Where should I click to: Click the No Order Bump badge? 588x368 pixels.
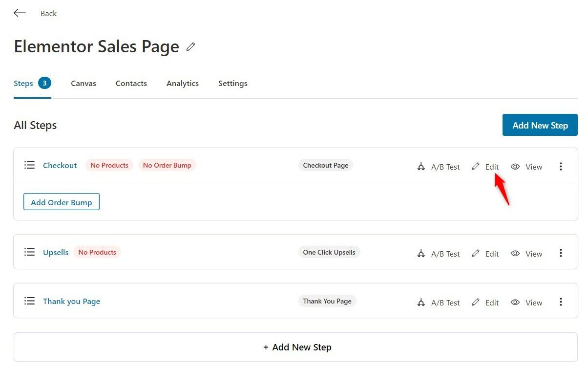(x=167, y=165)
